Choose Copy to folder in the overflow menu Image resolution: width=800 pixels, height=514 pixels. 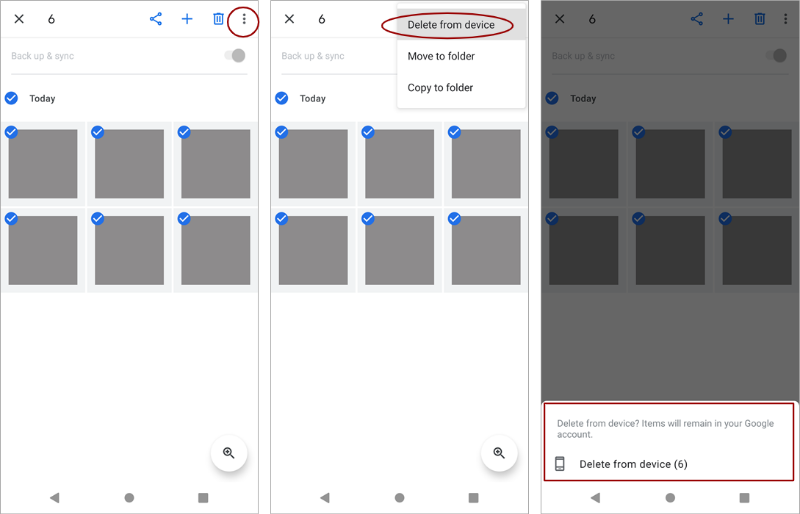(461, 88)
